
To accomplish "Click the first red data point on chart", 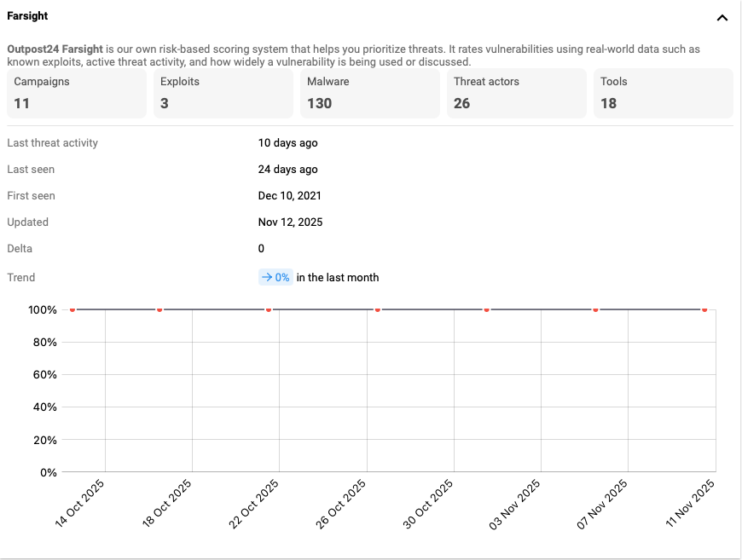I will (72, 309).
